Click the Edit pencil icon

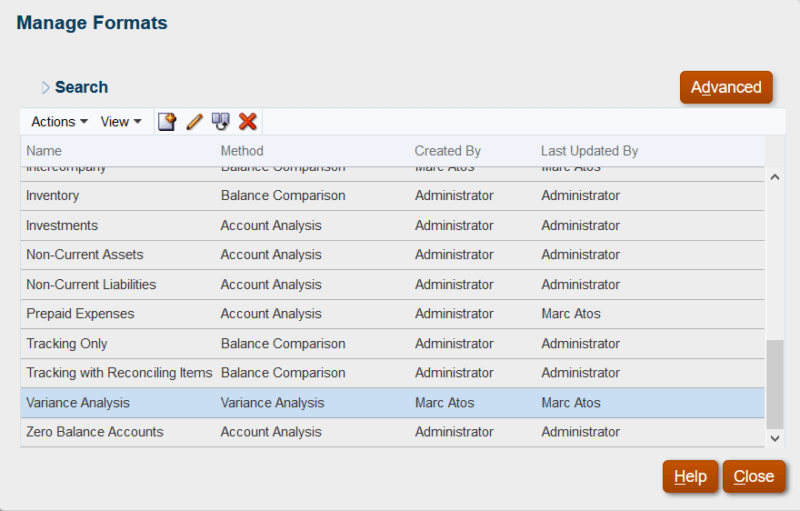click(194, 121)
